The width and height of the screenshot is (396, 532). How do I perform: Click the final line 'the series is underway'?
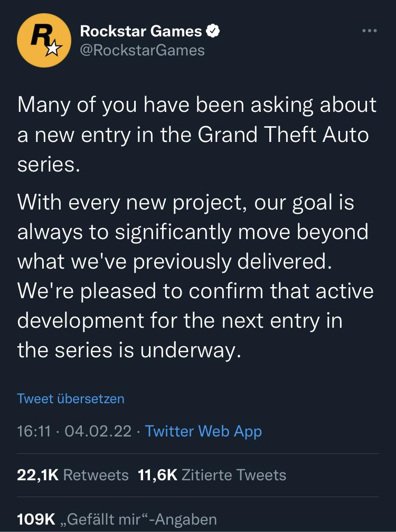pyautogui.click(x=129, y=349)
